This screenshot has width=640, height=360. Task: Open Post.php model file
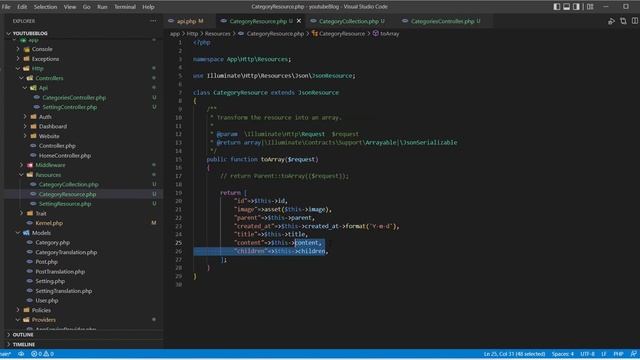(x=47, y=262)
